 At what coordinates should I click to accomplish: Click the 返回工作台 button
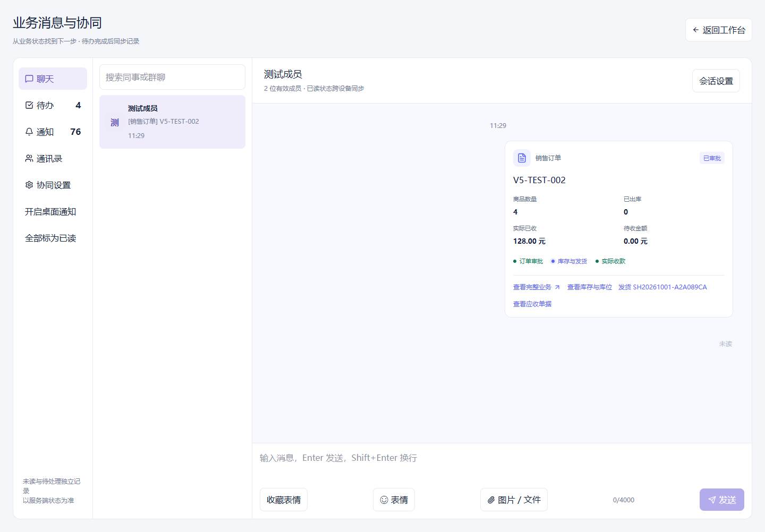(x=718, y=30)
